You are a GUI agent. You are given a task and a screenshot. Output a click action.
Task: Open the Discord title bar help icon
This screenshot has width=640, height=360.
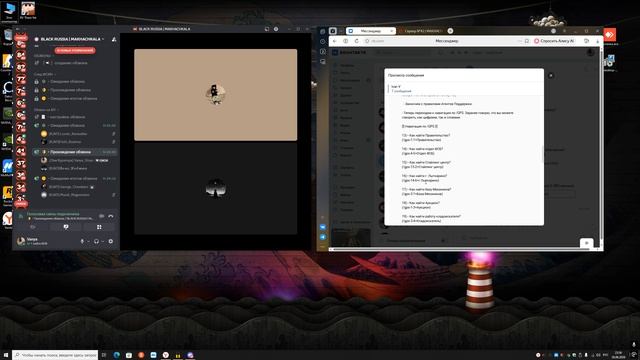[x=276, y=29]
